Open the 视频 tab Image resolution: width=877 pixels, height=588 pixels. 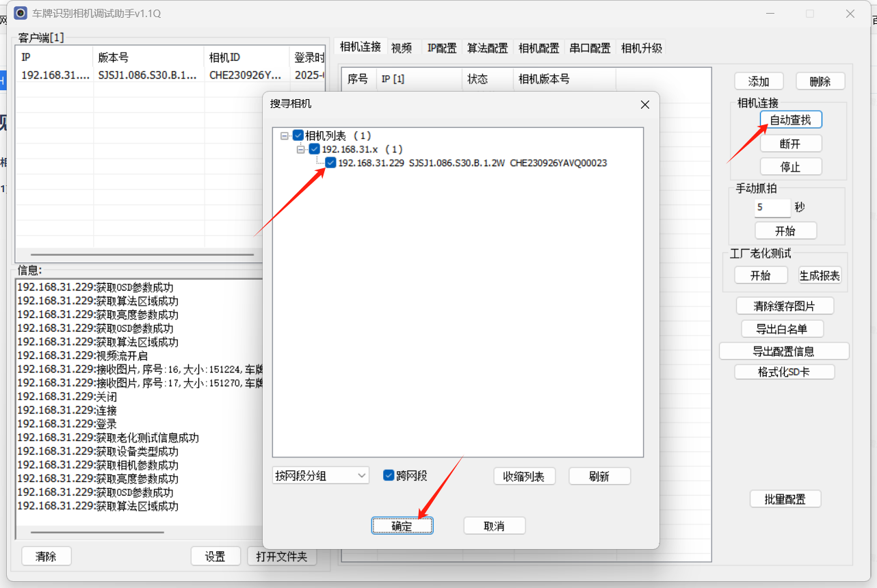402,48
